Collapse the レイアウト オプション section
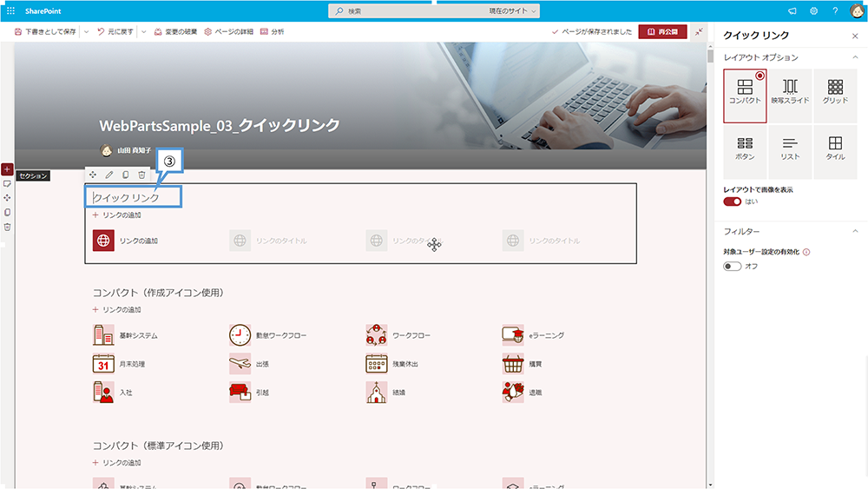868x489 pixels. click(x=855, y=57)
